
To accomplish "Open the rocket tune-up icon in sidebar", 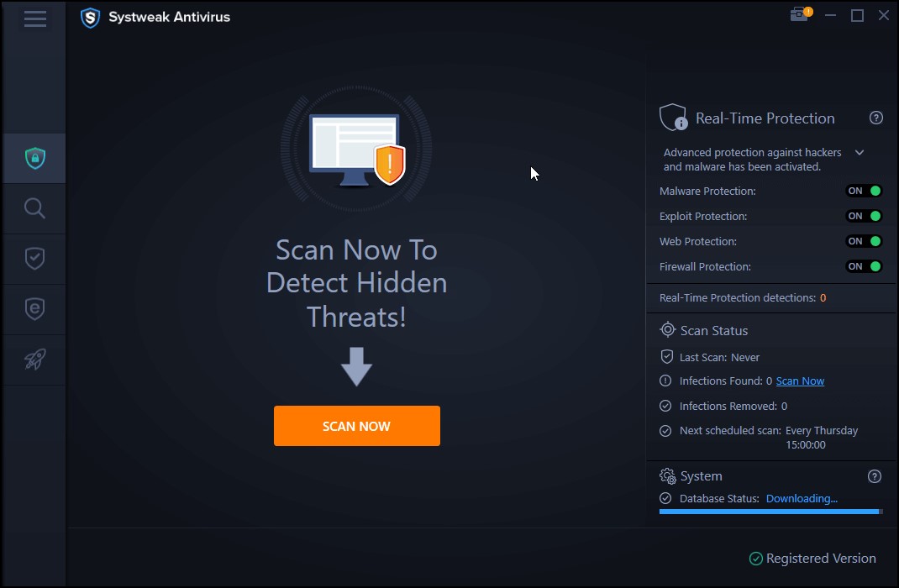I will 34,359.
